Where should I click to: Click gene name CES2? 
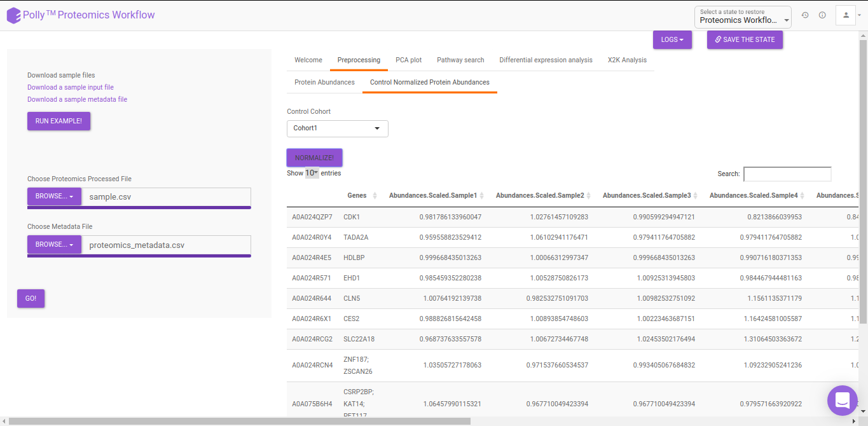[x=352, y=319]
